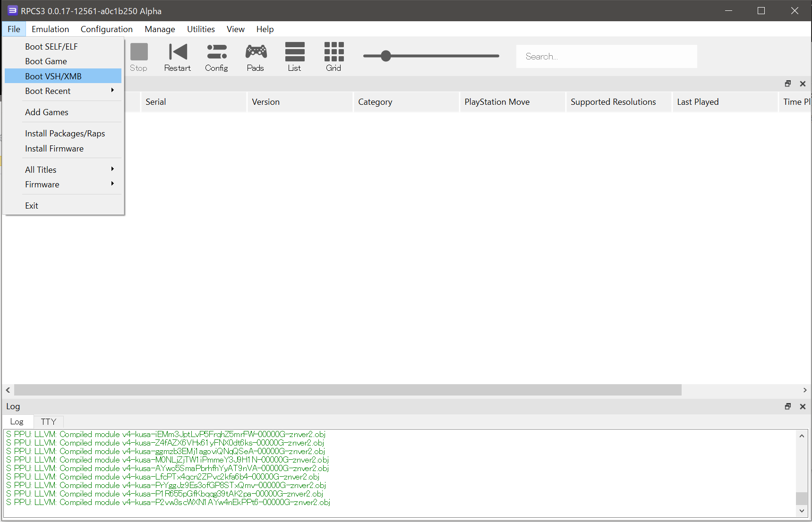Expand the Boot Recent submenu
Screen dimensions: 812x522
[x=63, y=91]
